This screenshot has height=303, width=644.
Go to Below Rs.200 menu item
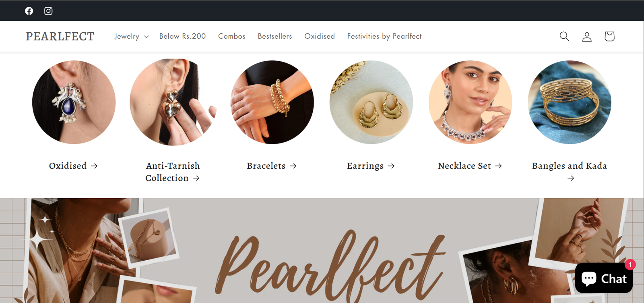click(182, 36)
